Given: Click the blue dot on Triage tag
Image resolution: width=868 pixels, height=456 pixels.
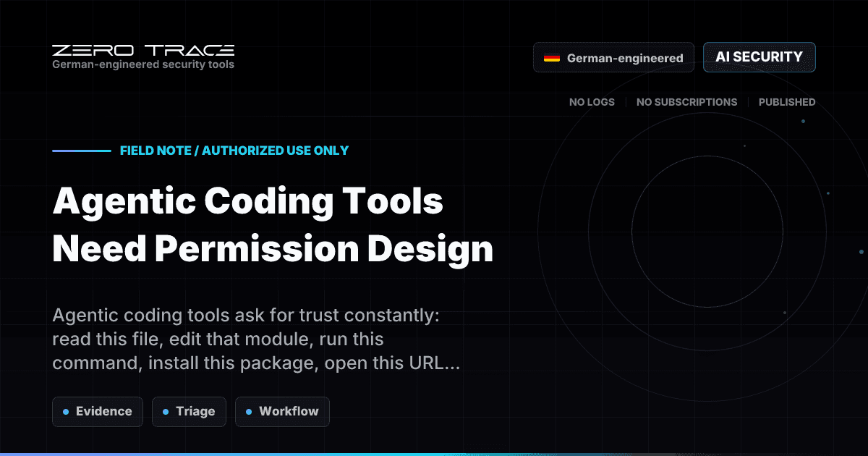Looking at the screenshot, I should click(x=167, y=411).
